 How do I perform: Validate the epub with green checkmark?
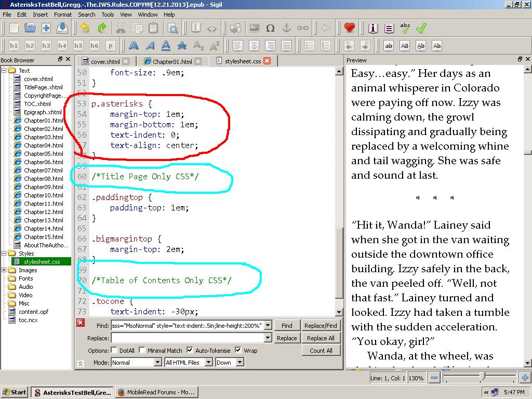[x=421, y=28]
